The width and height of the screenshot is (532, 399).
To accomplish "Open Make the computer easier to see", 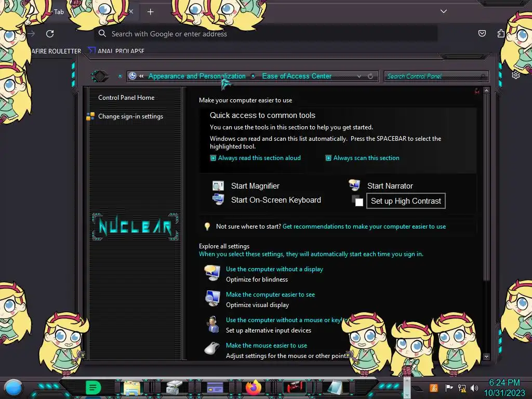I will (270, 295).
